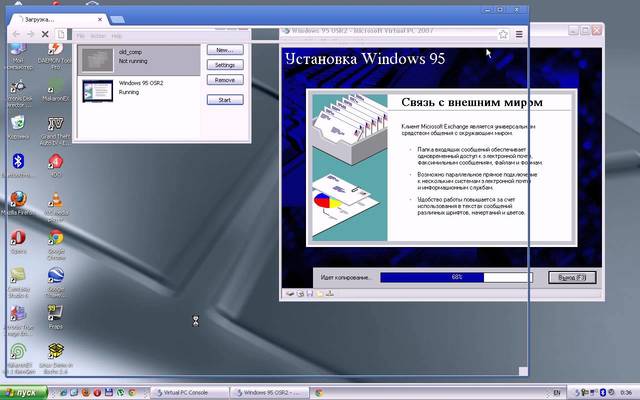Switch to Virtual PC Console taskbar button
This screenshot has width=640, height=400.
189,393
